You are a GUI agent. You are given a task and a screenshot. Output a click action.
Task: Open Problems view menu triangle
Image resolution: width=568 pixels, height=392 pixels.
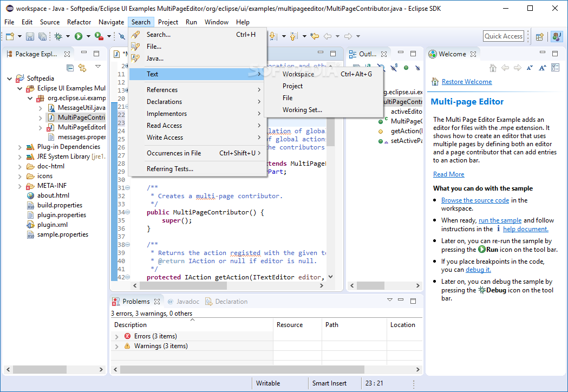point(390,300)
